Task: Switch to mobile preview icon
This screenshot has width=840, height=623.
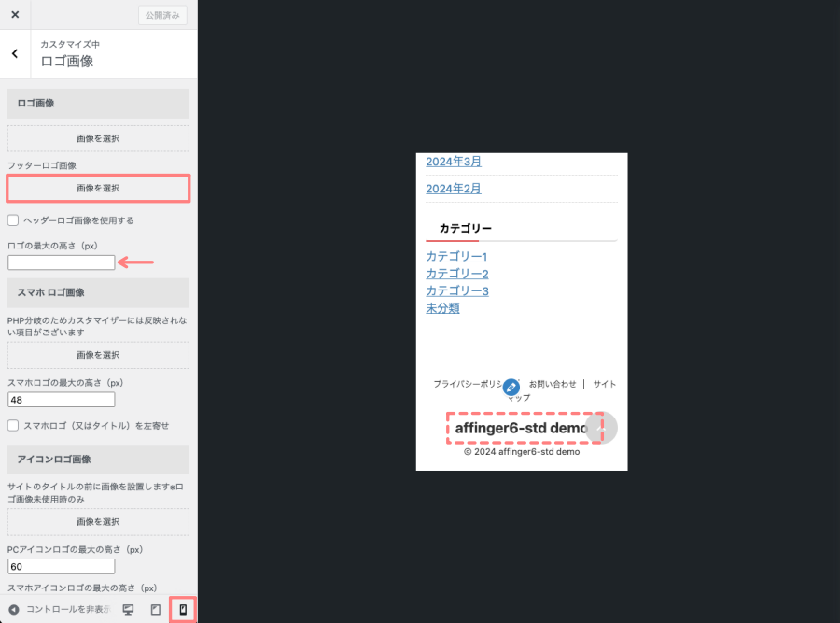Action: tap(183, 610)
